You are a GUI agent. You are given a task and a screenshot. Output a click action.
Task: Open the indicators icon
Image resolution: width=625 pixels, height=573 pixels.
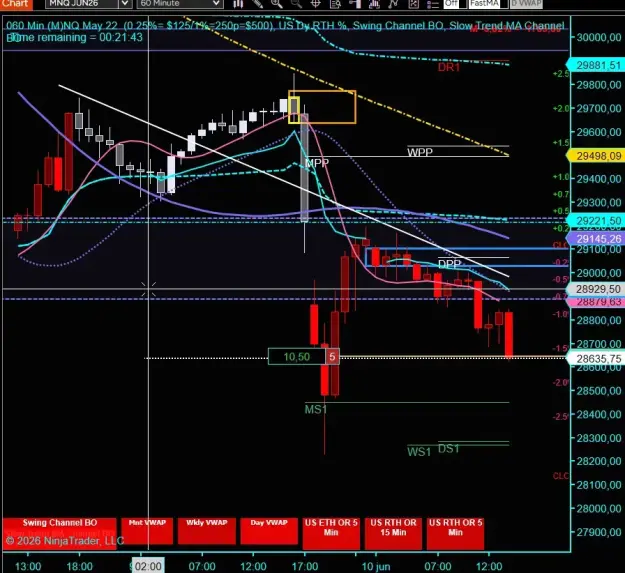click(x=374, y=4)
